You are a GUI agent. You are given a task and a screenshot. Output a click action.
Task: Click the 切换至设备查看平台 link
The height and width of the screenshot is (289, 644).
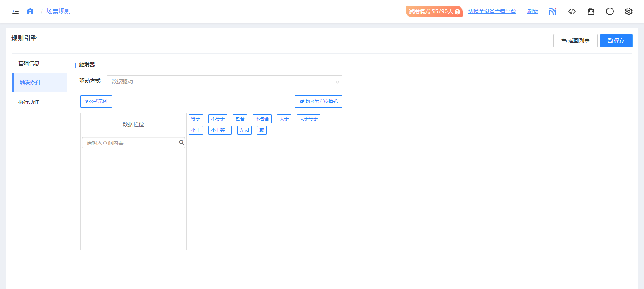492,11
